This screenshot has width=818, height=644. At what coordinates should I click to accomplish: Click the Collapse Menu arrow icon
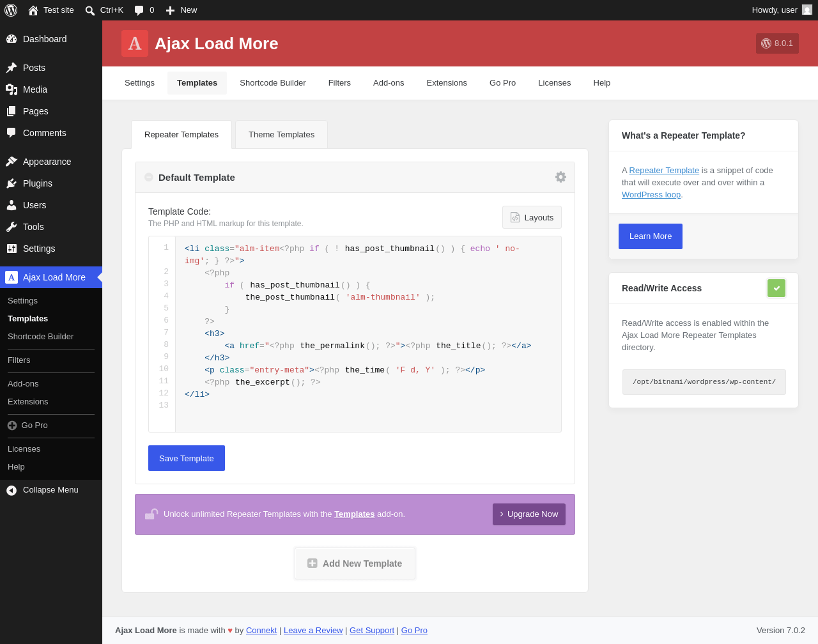12,490
